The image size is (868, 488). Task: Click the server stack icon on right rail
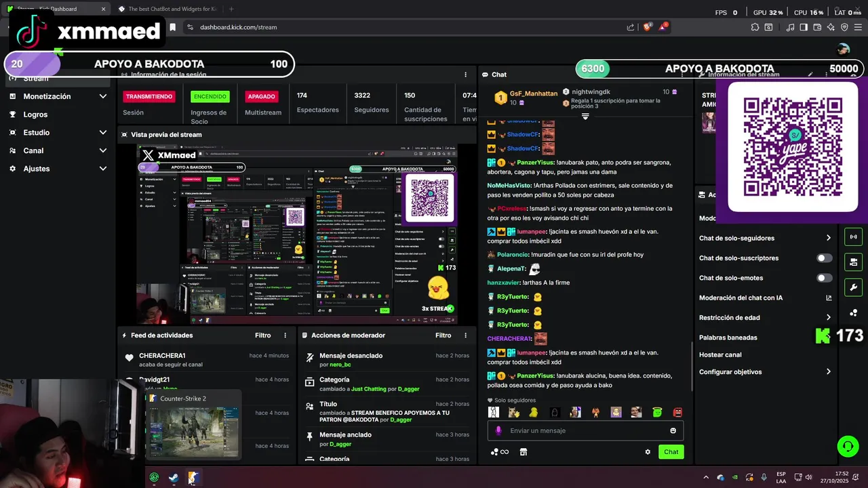tap(853, 262)
